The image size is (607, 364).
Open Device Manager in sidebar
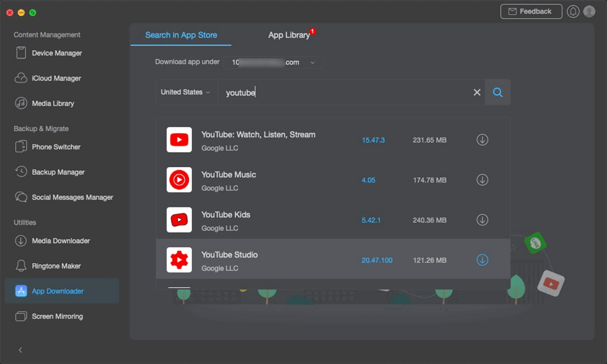click(56, 53)
